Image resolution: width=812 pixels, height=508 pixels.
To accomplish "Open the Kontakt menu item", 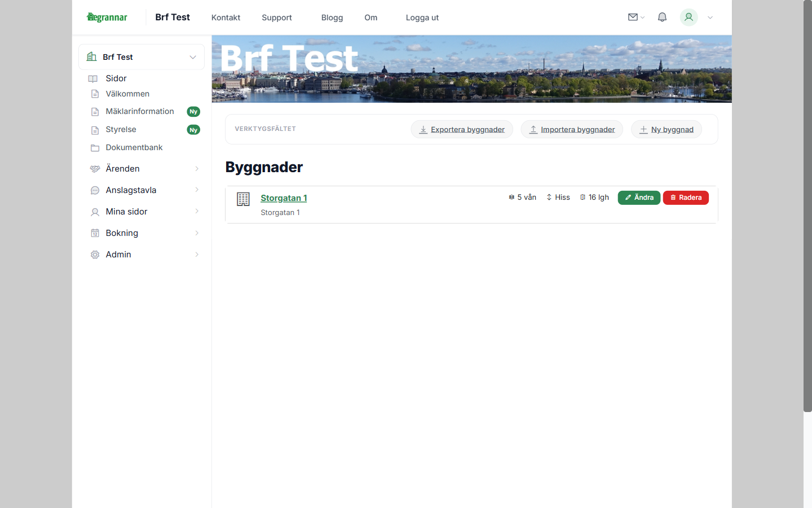I will pos(226,17).
